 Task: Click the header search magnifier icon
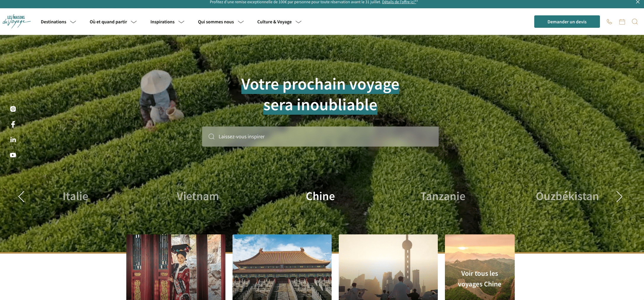tap(635, 22)
